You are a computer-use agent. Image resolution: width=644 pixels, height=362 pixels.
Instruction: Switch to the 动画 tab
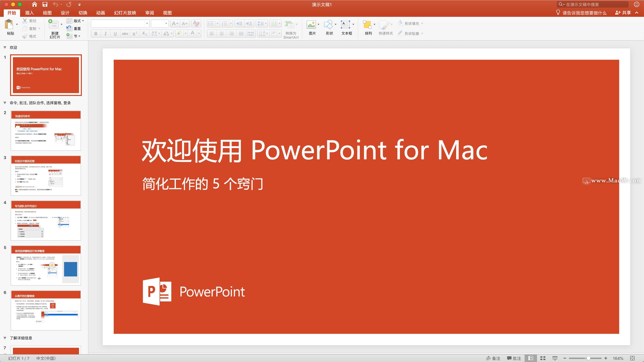(100, 13)
